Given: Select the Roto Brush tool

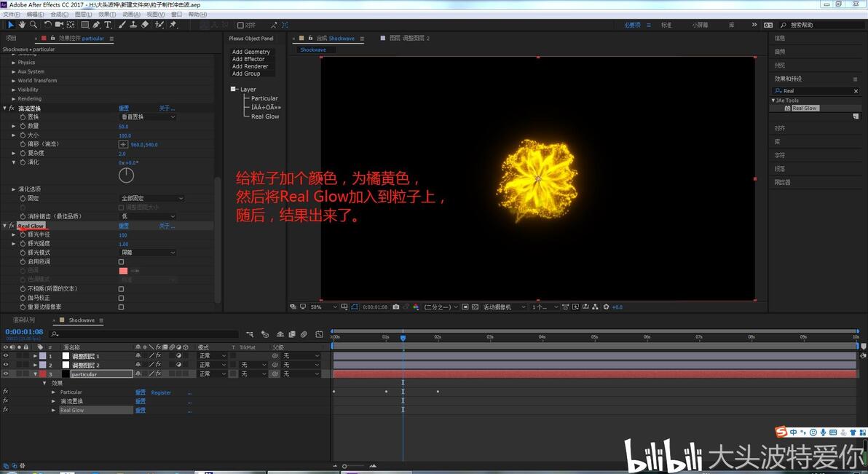Looking at the screenshot, I should click(x=159, y=25).
